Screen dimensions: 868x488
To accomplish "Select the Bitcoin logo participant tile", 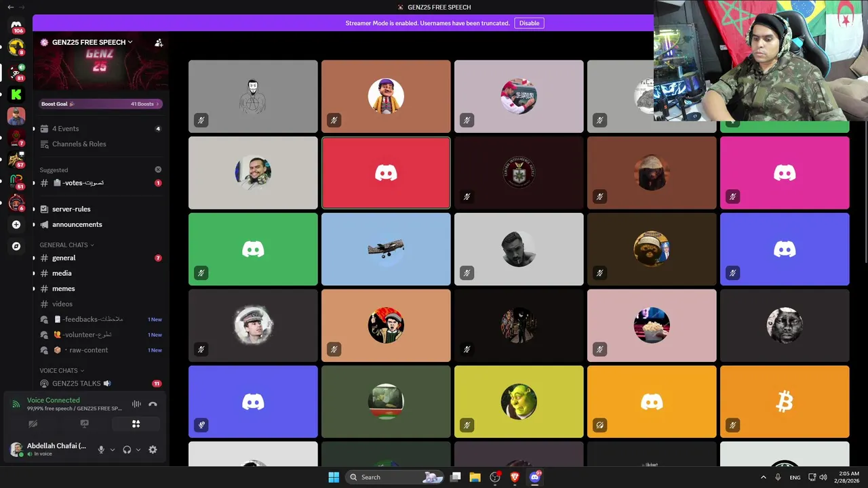I will [x=785, y=402].
